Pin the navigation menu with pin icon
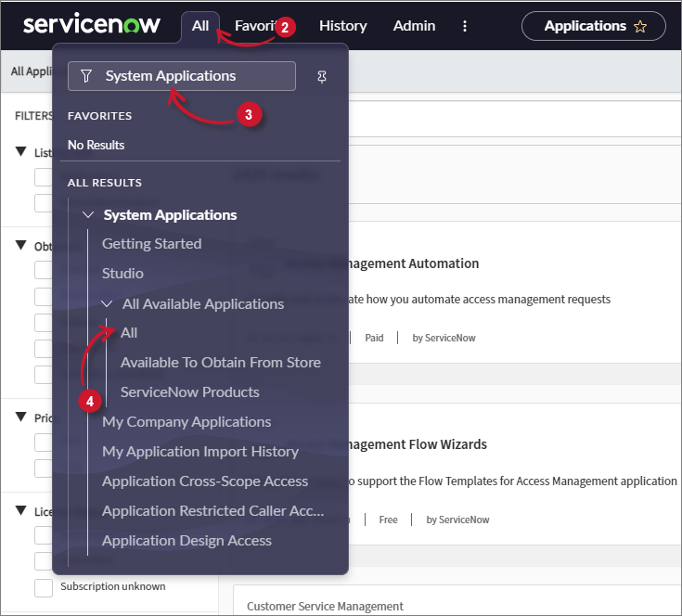 click(x=322, y=77)
